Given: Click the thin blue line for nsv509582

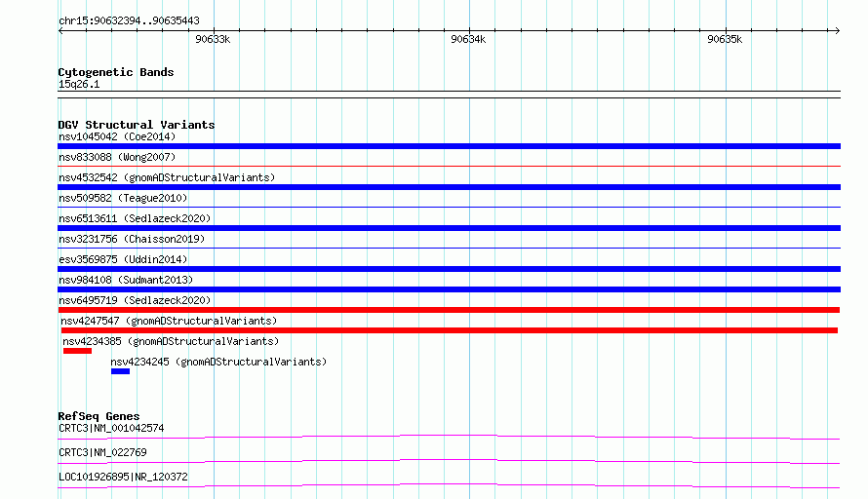Looking at the screenshot, I should (x=449, y=207).
